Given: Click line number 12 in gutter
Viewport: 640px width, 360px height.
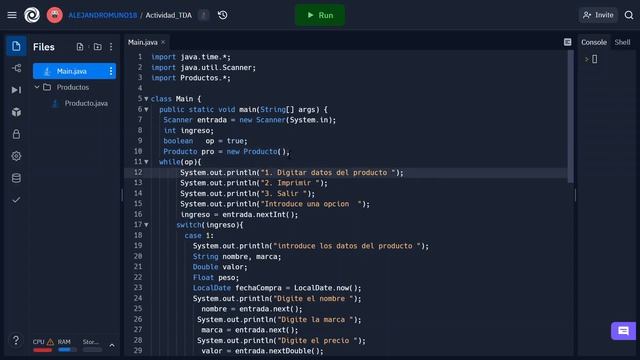Looking at the screenshot, I should [138, 172].
